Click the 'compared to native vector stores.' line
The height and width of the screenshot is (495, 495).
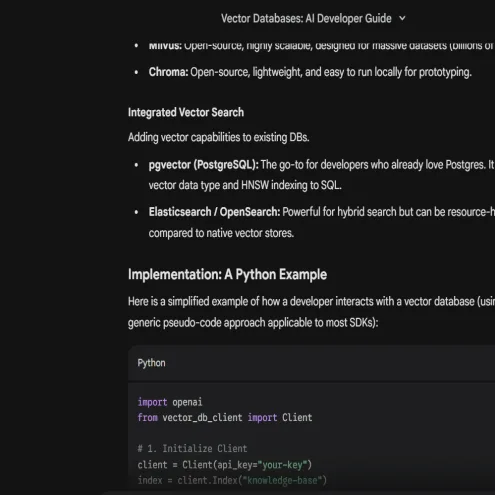click(x=221, y=233)
